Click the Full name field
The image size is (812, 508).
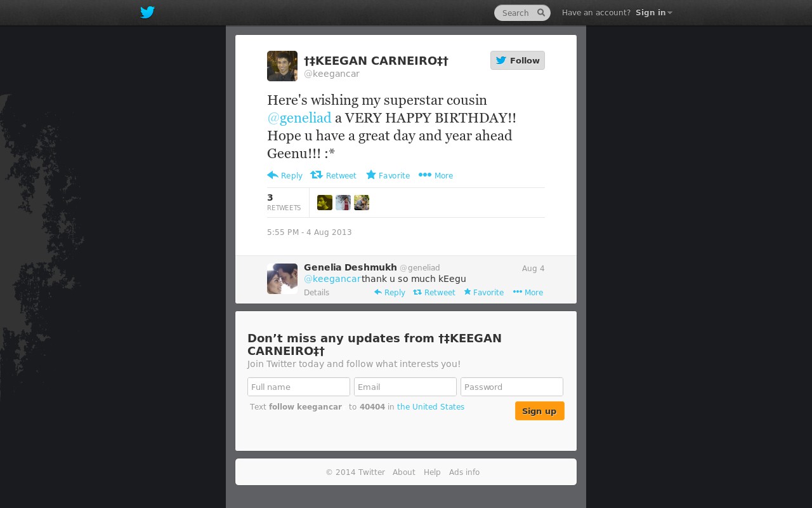click(x=299, y=387)
